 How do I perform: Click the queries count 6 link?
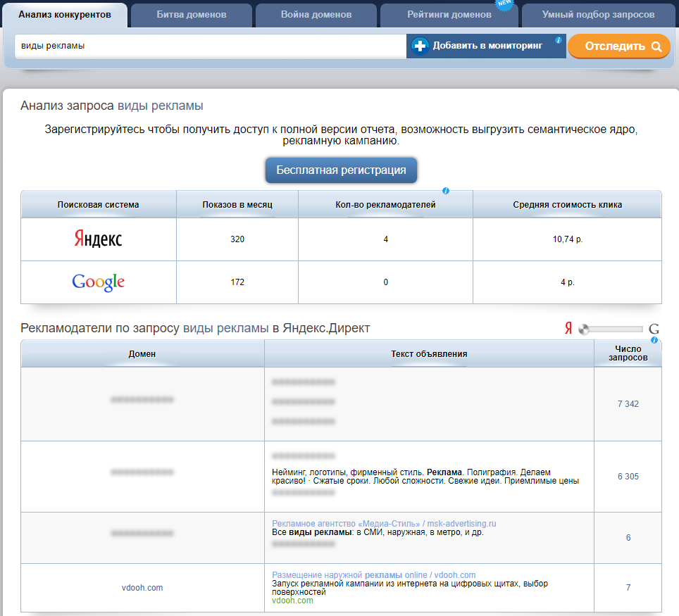[628, 538]
